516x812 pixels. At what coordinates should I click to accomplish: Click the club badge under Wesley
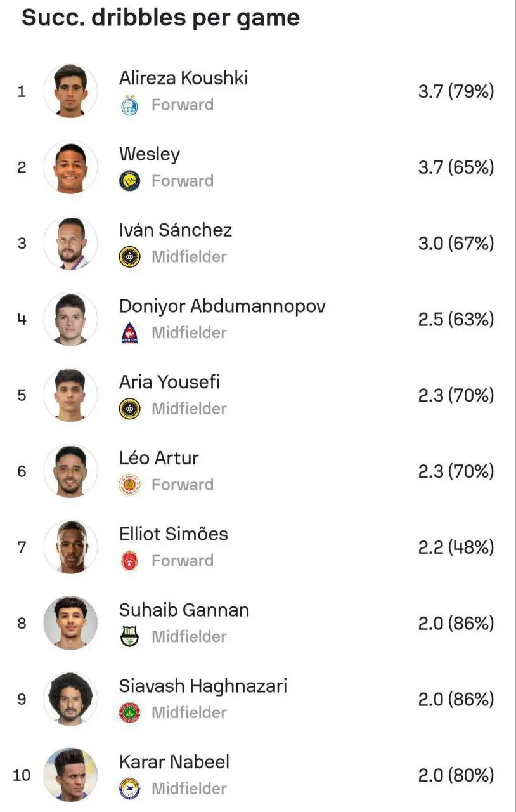[x=129, y=181]
